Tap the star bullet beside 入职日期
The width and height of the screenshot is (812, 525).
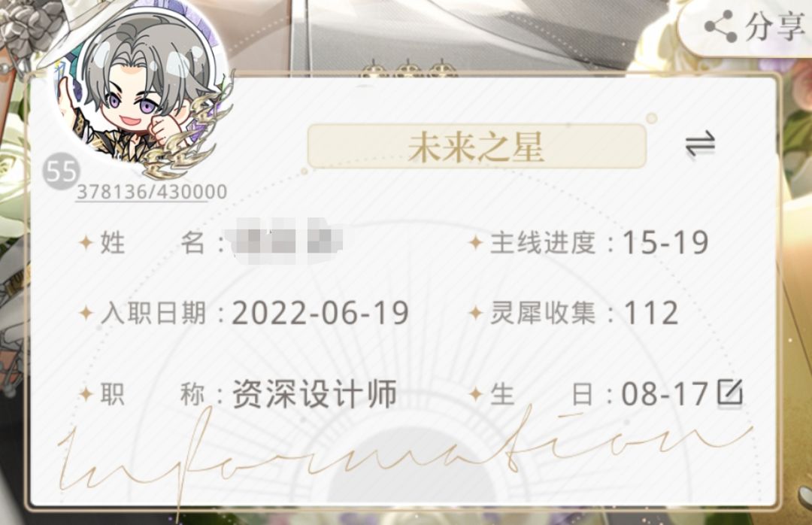coord(86,313)
